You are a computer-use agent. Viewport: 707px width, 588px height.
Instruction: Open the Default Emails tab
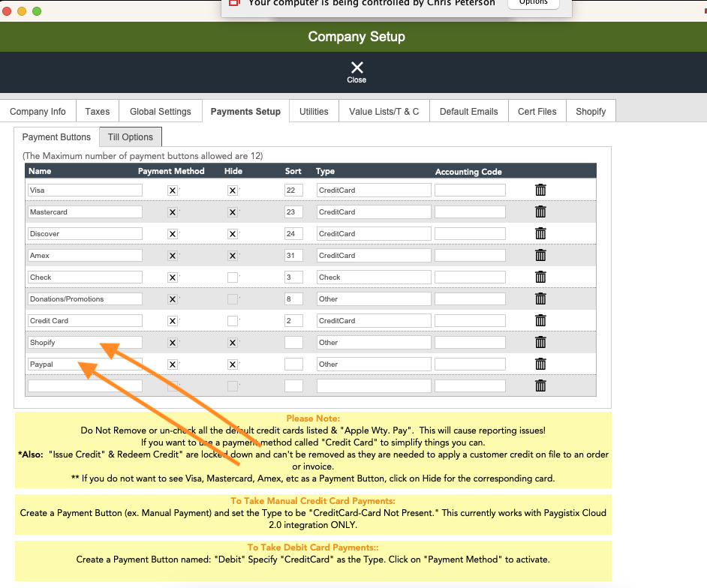(468, 111)
